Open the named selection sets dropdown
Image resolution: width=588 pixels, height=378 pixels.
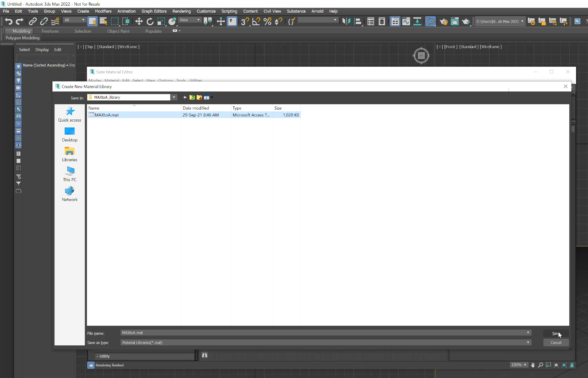tap(318, 20)
